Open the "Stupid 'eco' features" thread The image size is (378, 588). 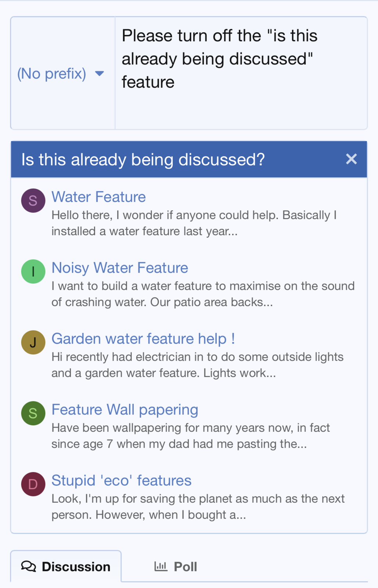click(121, 481)
